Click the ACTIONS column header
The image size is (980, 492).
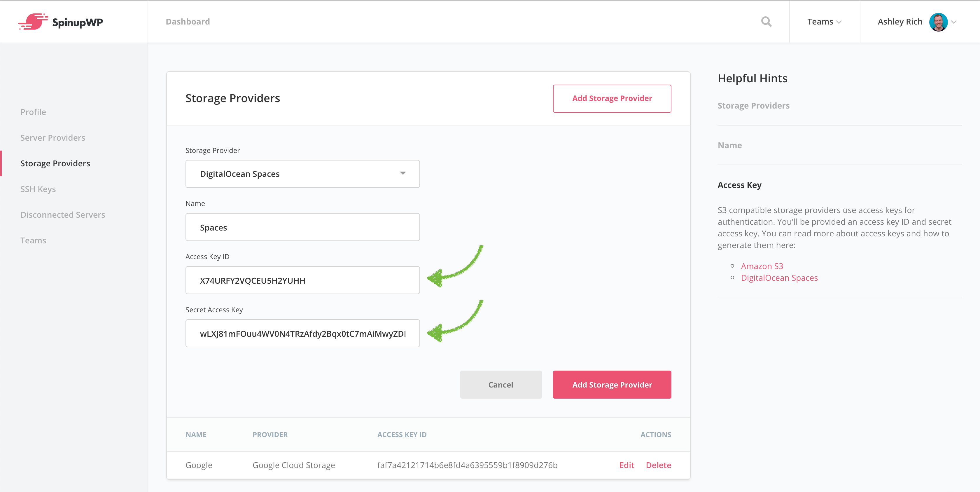pyautogui.click(x=655, y=435)
